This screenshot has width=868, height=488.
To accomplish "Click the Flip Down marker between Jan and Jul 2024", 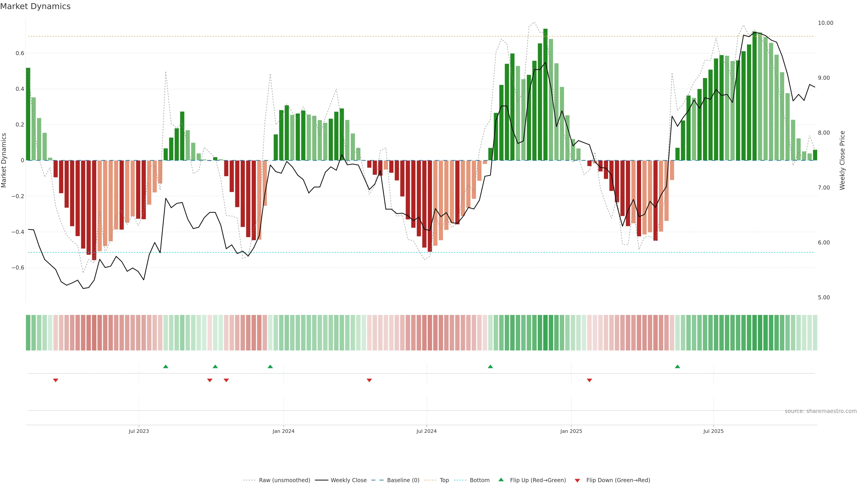I will point(369,380).
